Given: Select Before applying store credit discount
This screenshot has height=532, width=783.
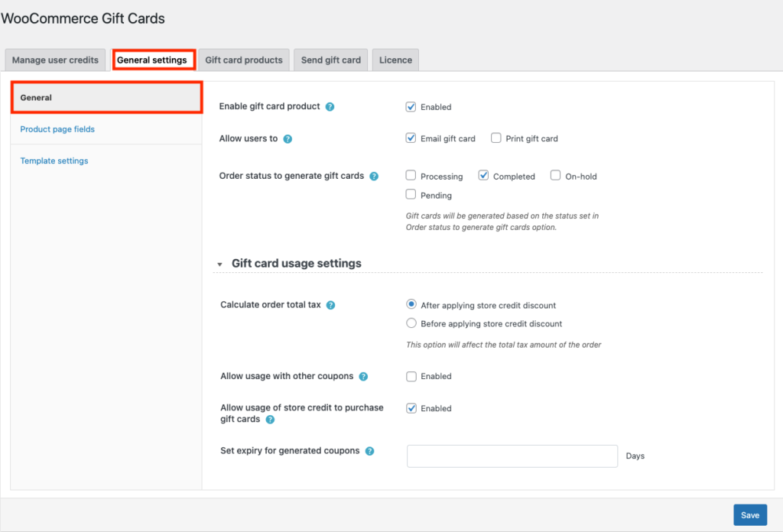Looking at the screenshot, I should (x=411, y=323).
